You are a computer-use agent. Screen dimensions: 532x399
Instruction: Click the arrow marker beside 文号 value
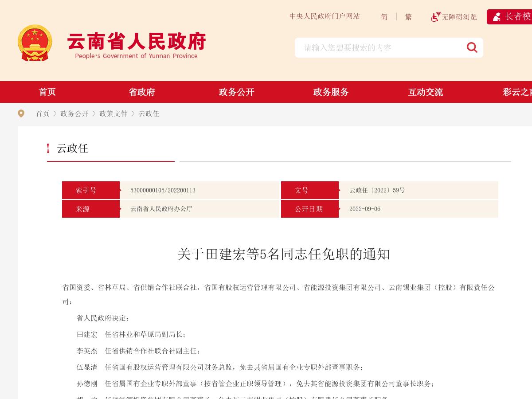click(x=340, y=190)
